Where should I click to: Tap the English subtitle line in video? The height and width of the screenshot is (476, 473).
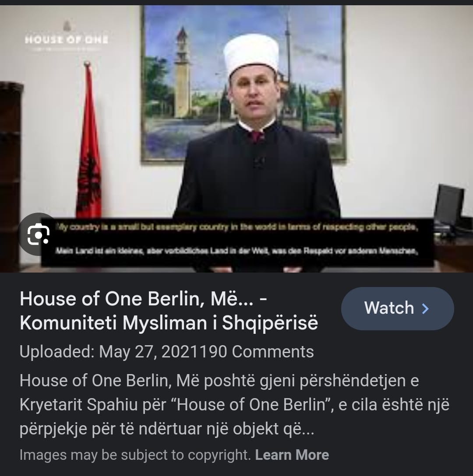[237, 227]
